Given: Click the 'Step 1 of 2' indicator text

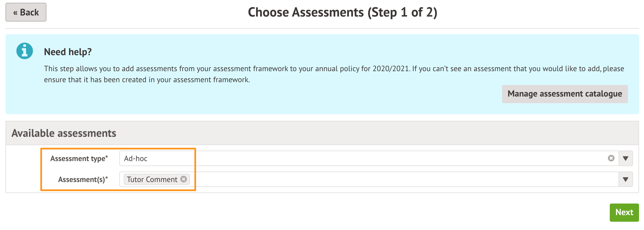Looking at the screenshot, I should [x=402, y=12].
